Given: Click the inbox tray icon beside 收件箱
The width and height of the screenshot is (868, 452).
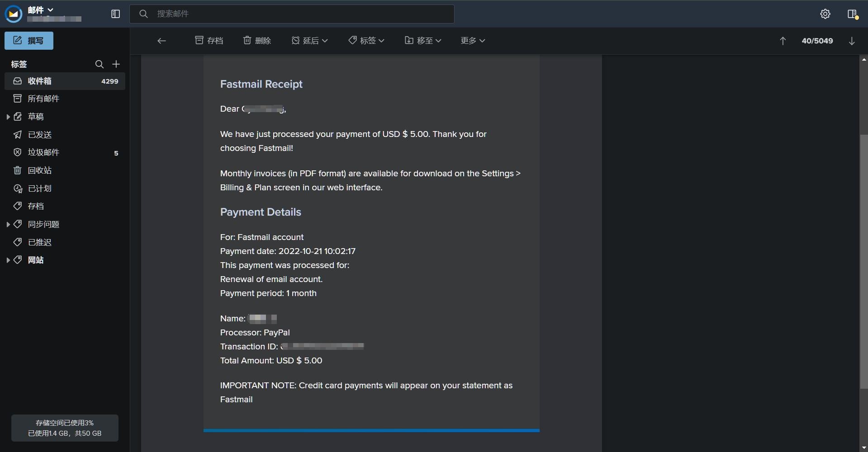Looking at the screenshot, I should 18,81.
